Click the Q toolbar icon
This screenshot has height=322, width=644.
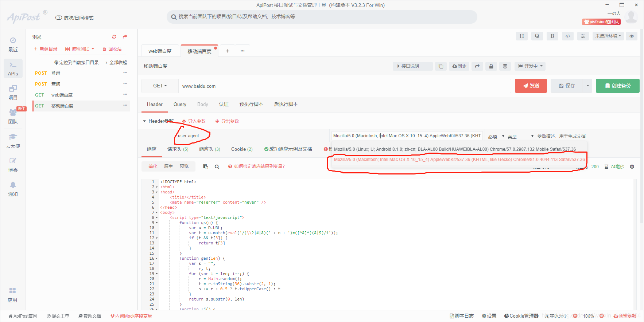[537, 36]
